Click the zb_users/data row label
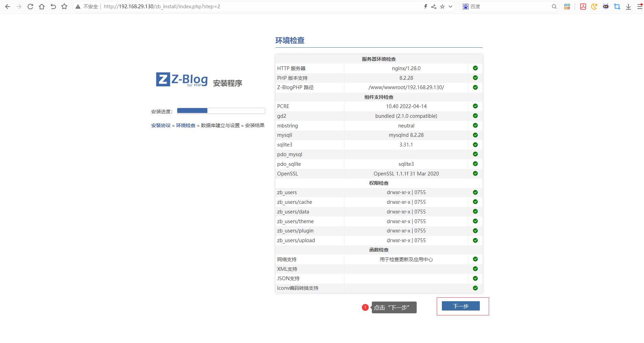Viewport: 644px width, 343px height. tap(293, 212)
